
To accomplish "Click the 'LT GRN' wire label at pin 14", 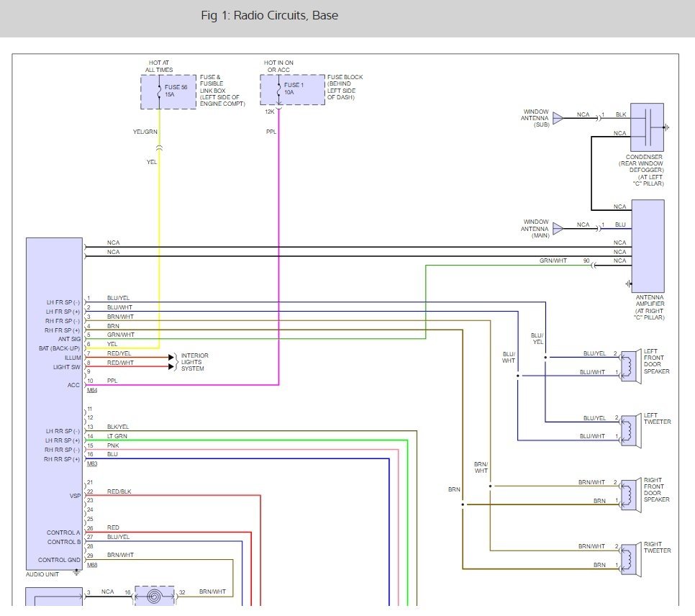I will pyautogui.click(x=117, y=436).
